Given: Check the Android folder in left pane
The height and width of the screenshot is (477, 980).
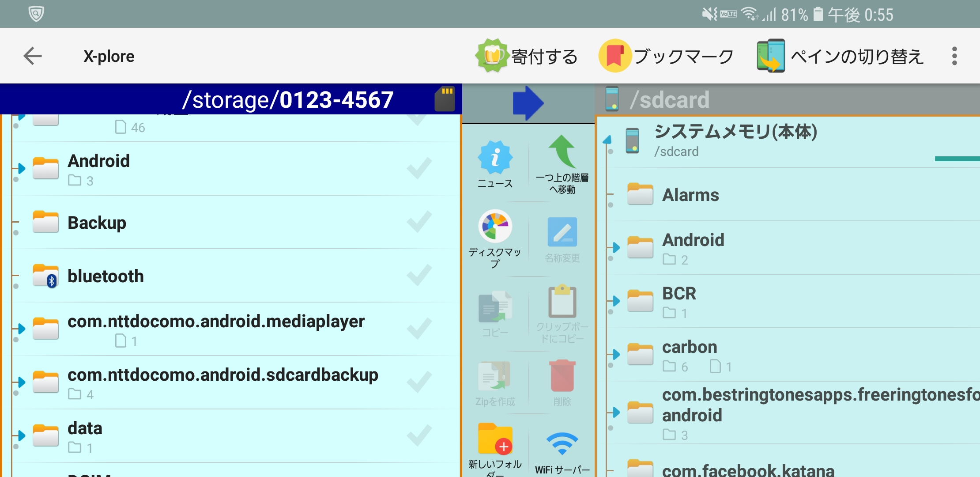Looking at the screenshot, I should 419,168.
